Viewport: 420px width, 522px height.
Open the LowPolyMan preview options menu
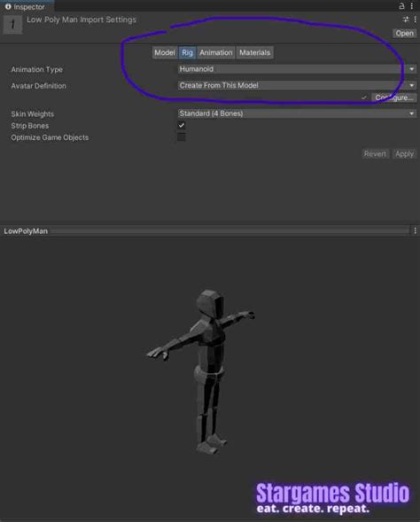415,230
